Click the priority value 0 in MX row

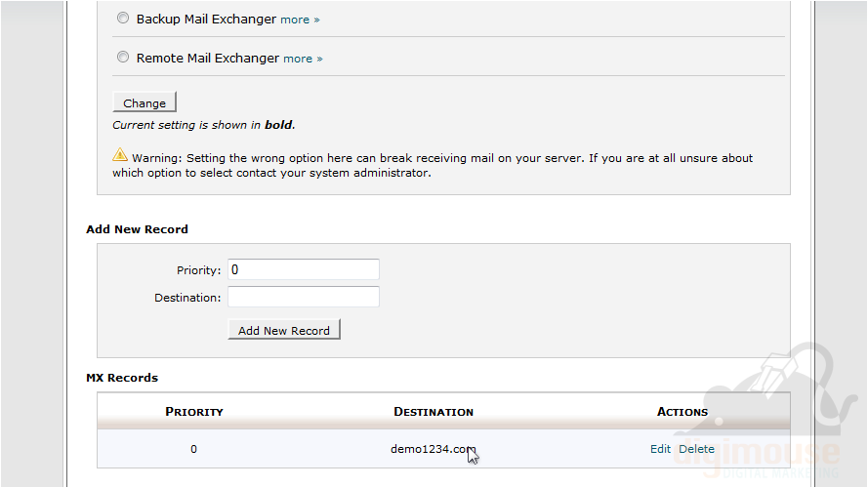[x=193, y=449]
